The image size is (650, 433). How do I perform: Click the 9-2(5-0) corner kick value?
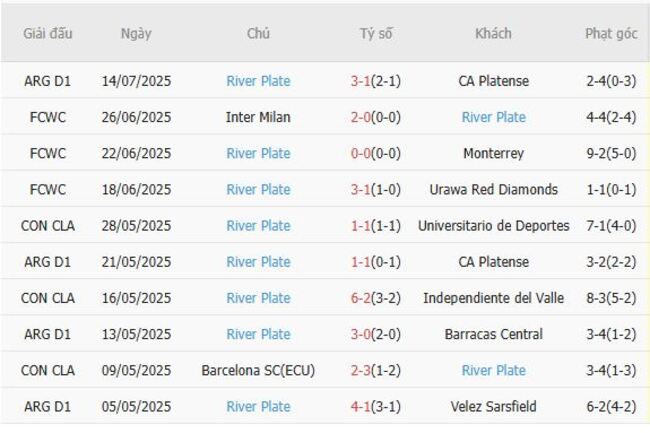[x=611, y=153]
